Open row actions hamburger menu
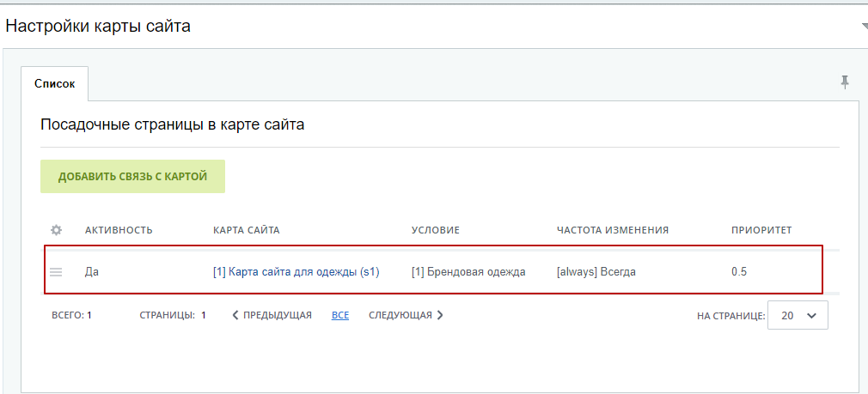 tap(56, 272)
